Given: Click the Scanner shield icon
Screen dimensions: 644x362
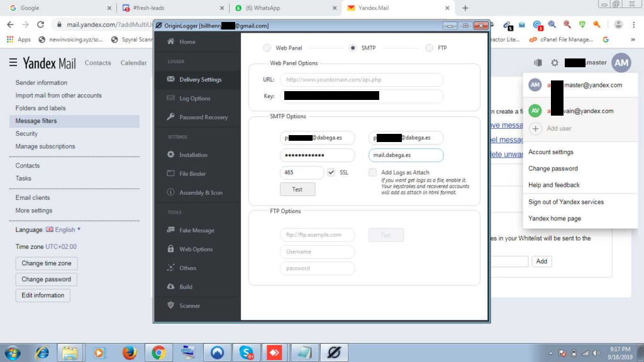Looking at the screenshot, I should (171, 305).
